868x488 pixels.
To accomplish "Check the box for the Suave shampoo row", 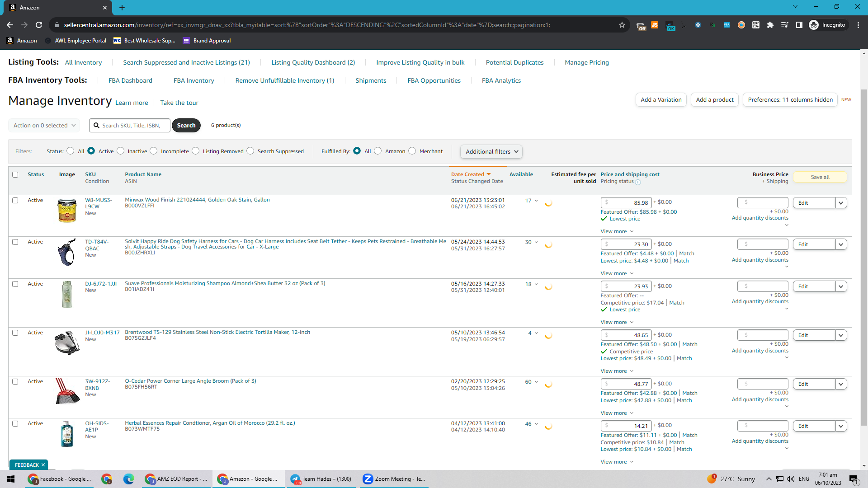I will 15,284.
